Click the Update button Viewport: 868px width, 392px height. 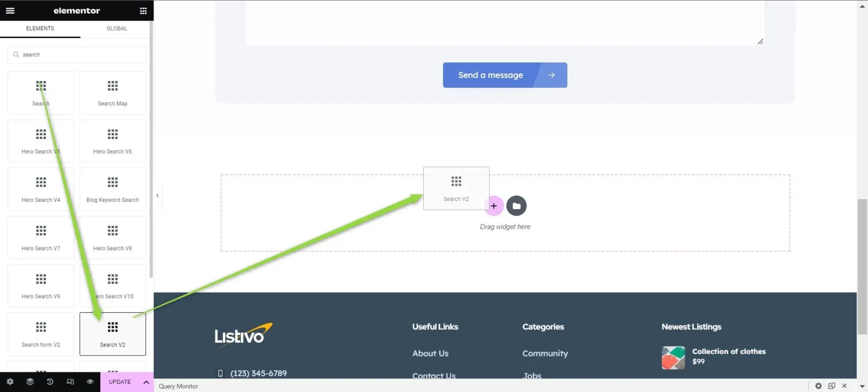tap(120, 382)
